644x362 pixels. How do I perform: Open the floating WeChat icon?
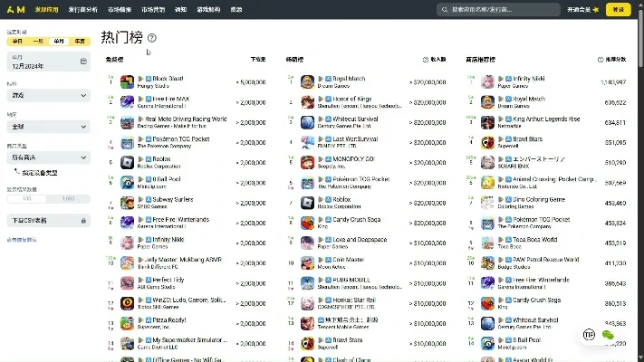coord(608,335)
